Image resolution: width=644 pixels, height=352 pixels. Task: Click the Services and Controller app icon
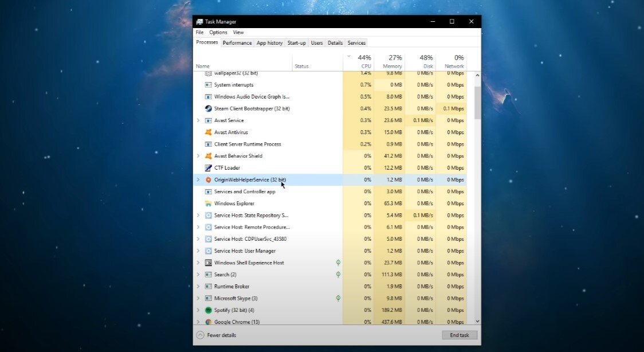point(208,192)
